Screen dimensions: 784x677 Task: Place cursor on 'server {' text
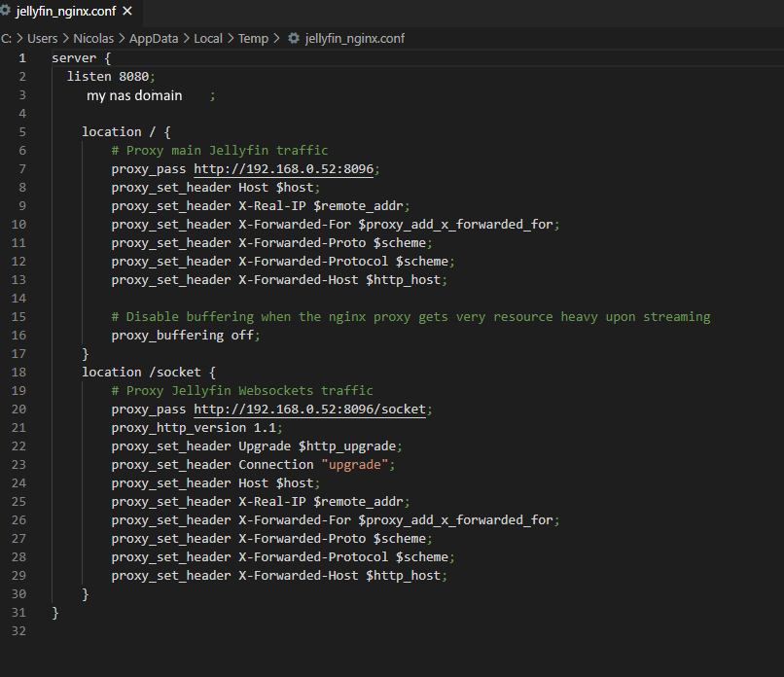(x=81, y=58)
